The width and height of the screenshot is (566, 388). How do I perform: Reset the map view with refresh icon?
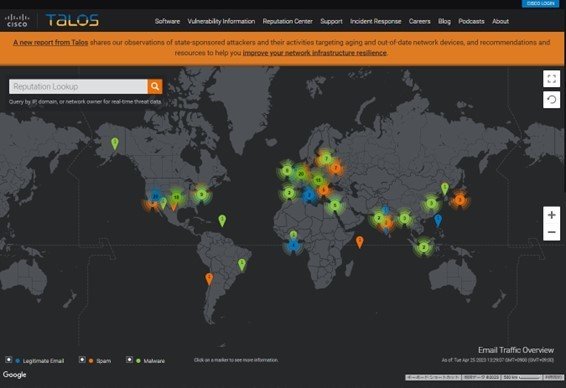pyautogui.click(x=551, y=99)
